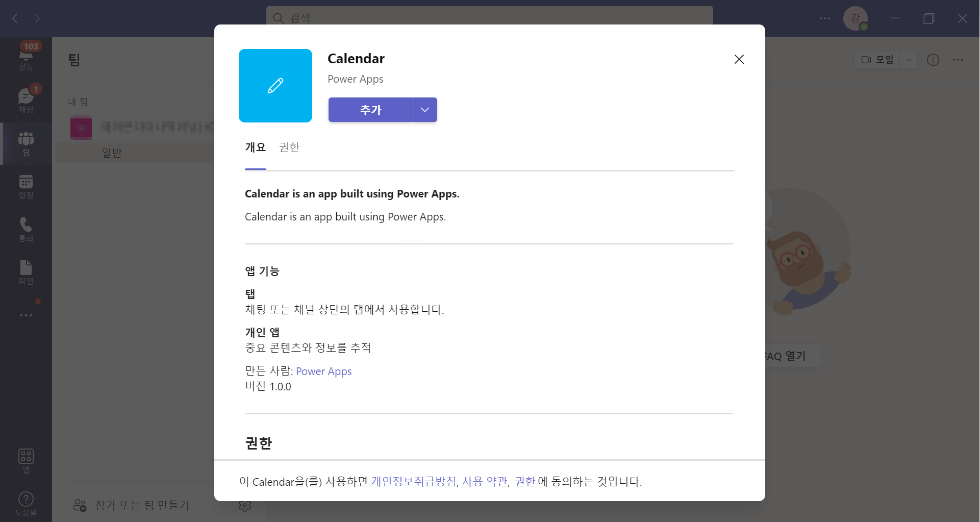Go forward with the navigation arrow

(37, 18)
